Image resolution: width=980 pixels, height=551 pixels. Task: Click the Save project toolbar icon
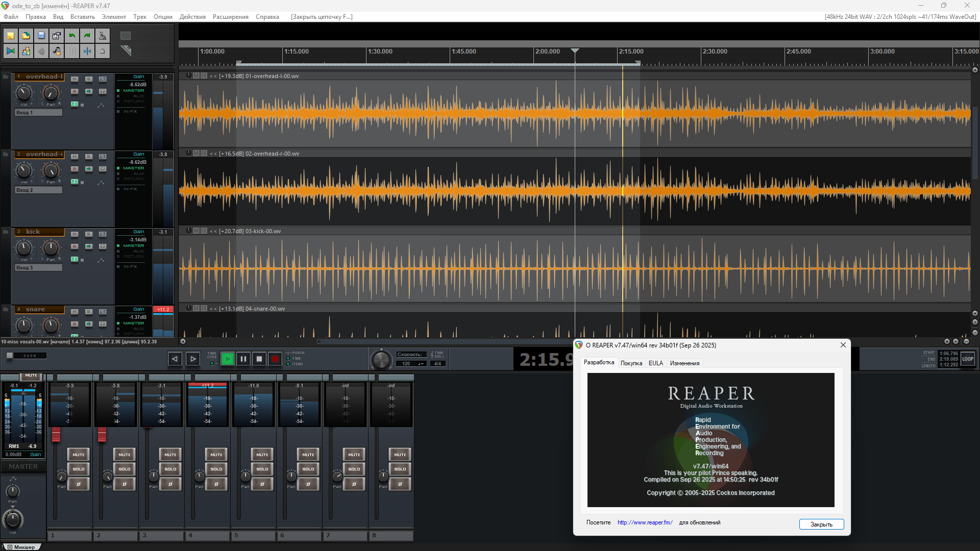click(x=41, y=36)
